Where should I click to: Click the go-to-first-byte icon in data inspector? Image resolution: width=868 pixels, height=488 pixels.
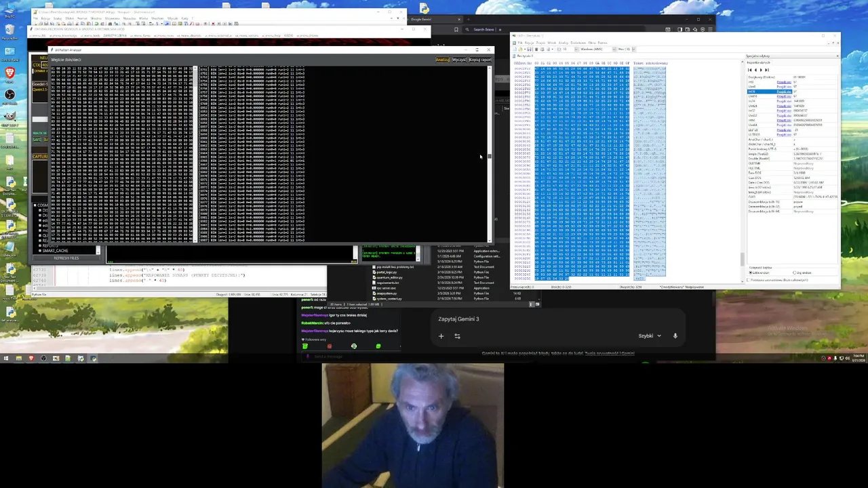coord(749,70)
